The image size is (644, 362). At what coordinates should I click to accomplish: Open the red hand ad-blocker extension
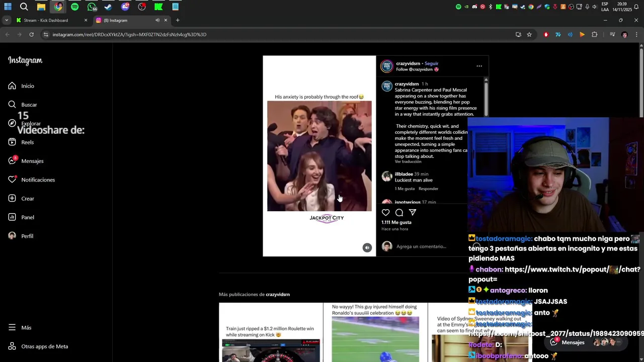click(546, 35)
